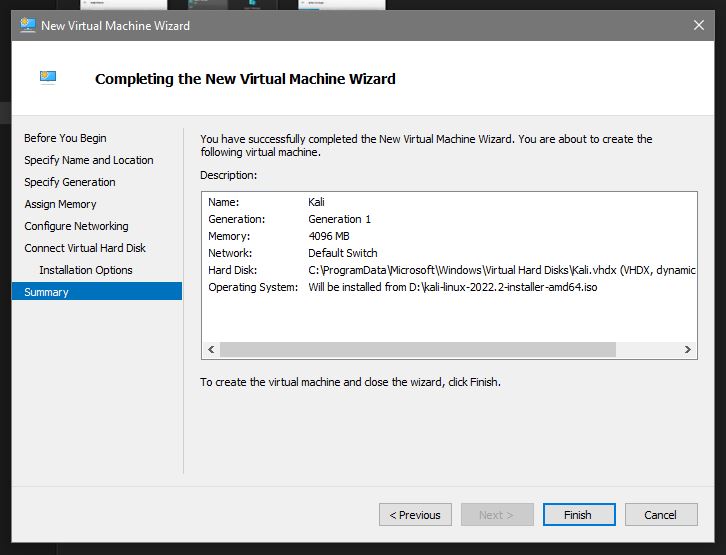Click the virtual machine icon beside the heading

[x=48, y=78]
